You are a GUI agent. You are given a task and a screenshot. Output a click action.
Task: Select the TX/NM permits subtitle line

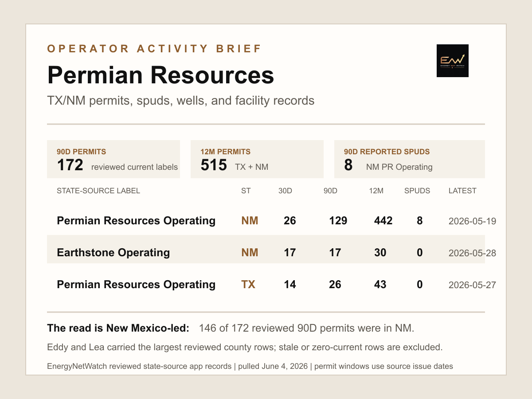coord(181,101)
